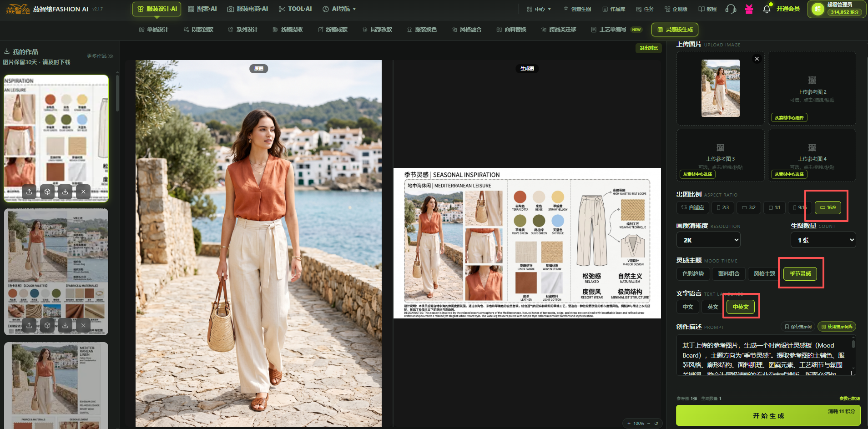Set mood theme to 色彩趋势

coord(693,274)
